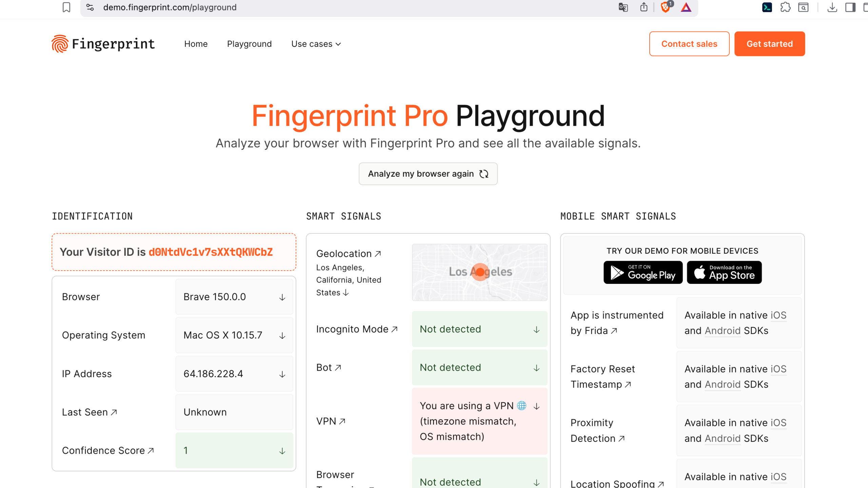Open the terminal extension icon

click(767, 7)
